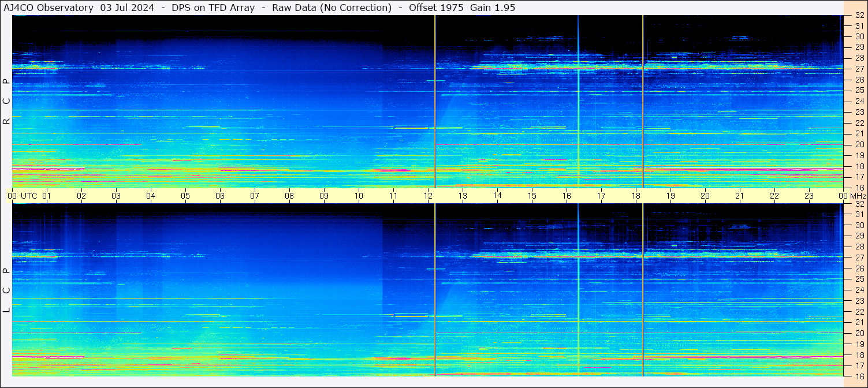
Task: Select the 13 hour tick label
Action: (x=463, y=196)
